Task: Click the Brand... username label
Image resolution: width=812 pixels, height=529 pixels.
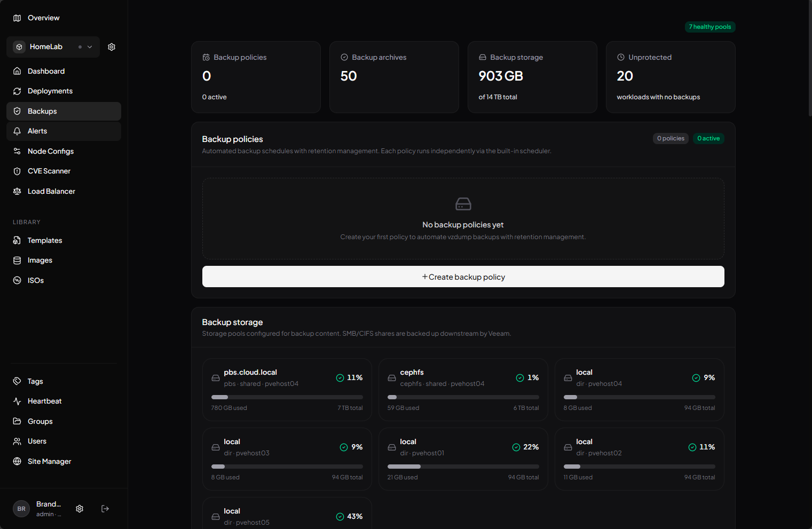Action: click(49, 504)
